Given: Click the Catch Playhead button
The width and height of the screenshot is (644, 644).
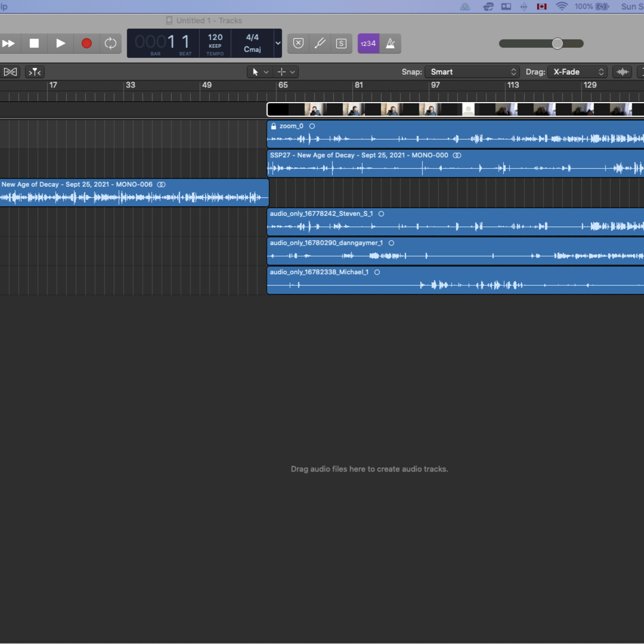Looking at the screenshot, I should click(x=34, y=72).
